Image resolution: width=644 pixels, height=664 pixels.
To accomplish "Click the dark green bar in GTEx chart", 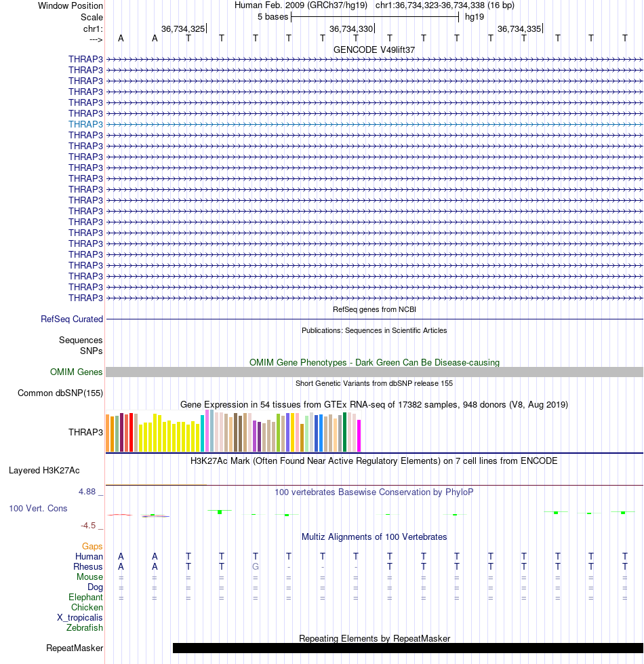I will tap(345, 432).
